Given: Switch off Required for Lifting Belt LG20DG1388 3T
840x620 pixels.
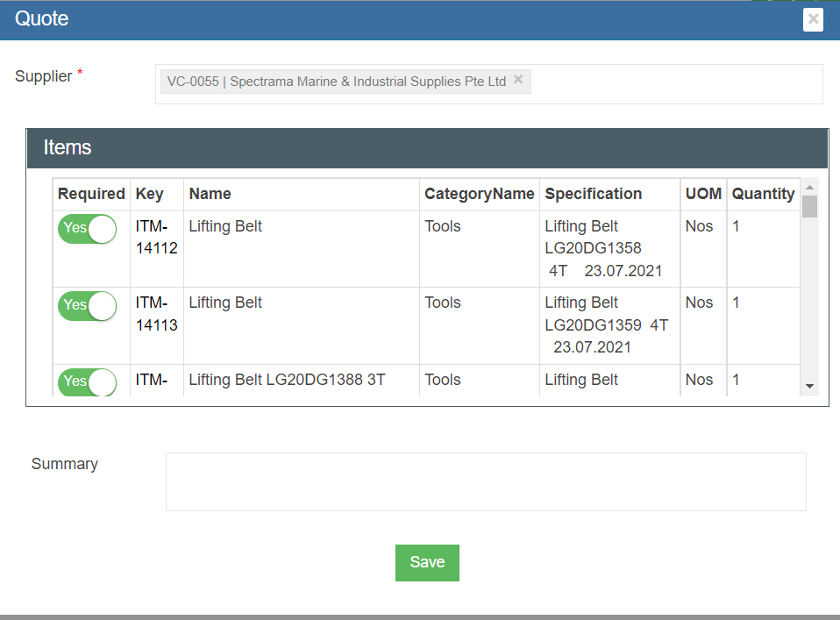Looking at the screenshot, I should pyautogui.click(x=87, y=381).
